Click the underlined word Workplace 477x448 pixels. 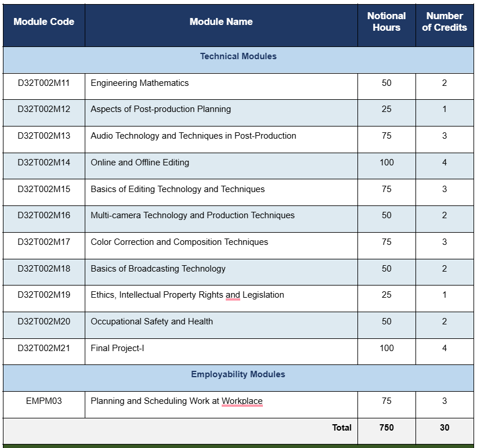click(242, 401)
